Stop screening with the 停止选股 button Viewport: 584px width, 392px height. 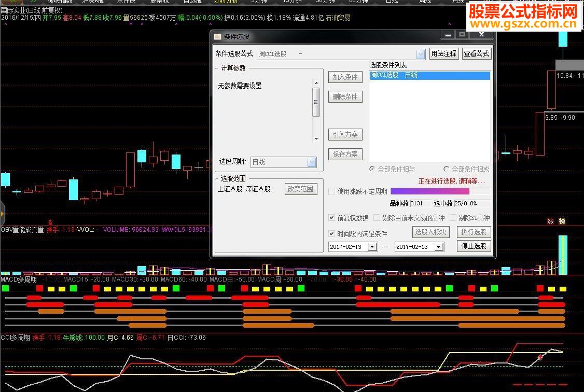[x=474, y=246]
